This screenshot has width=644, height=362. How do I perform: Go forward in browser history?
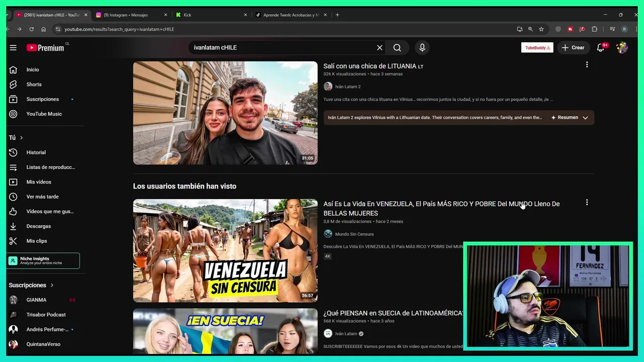pyautogui.click(x=20, y=29)
